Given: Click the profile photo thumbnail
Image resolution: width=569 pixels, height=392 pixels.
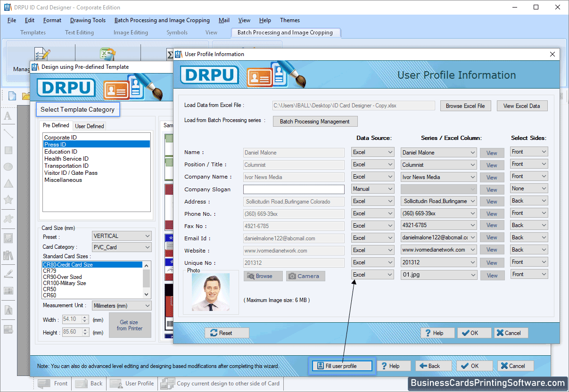Looking at the screenshot, I should [x=211, y=293].
